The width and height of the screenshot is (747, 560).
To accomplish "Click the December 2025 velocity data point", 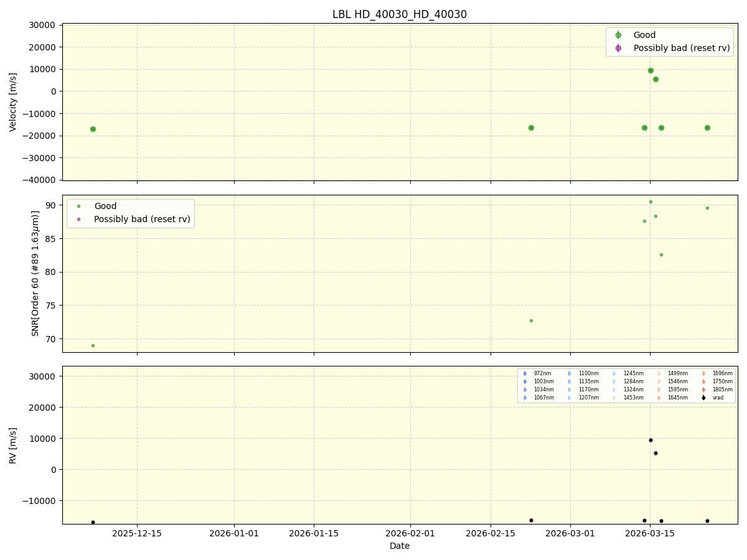I will point(93,129).
